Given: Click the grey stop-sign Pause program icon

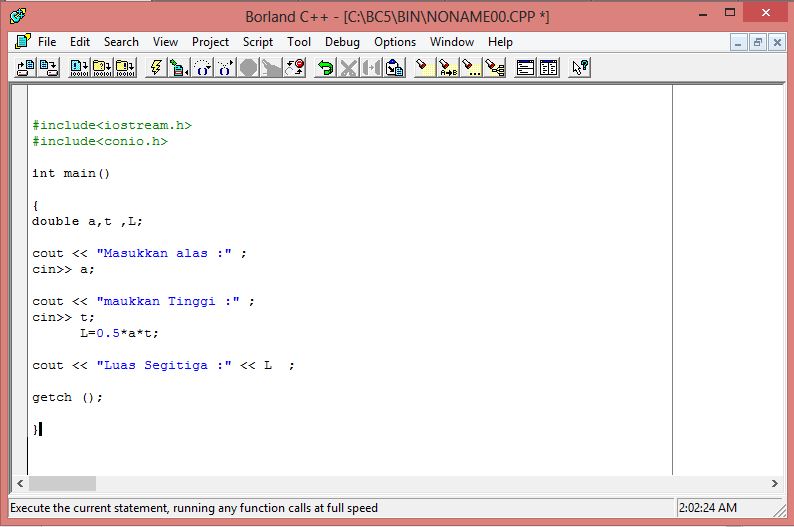Looking at the screenshot, I should 248,67.
